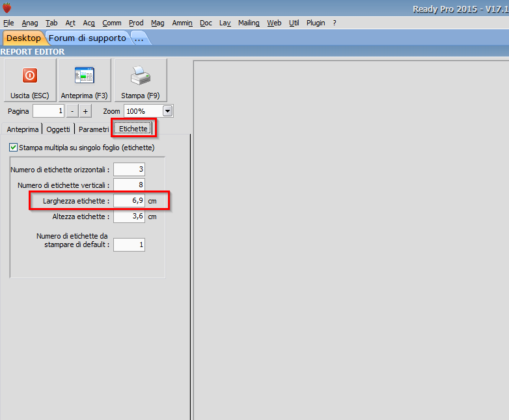Edit the Altezza etichette value field
This screenshot has width=509, height=420.
[129, 217]
